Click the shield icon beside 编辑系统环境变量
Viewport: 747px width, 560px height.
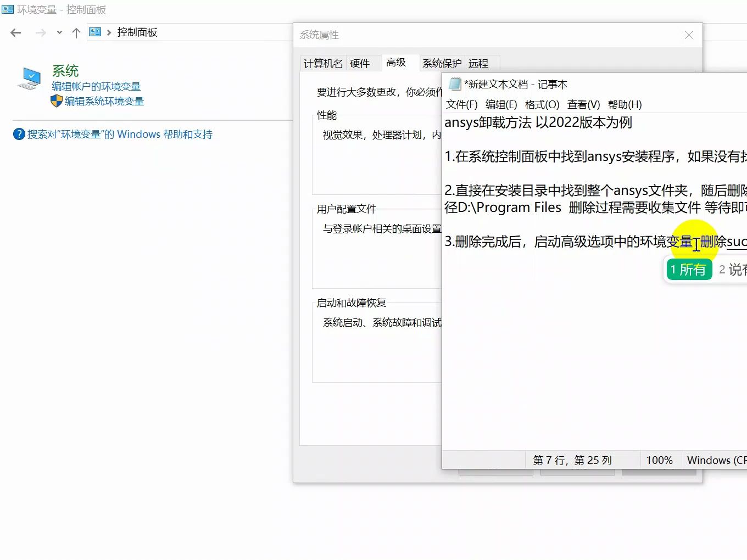(57, 101)
